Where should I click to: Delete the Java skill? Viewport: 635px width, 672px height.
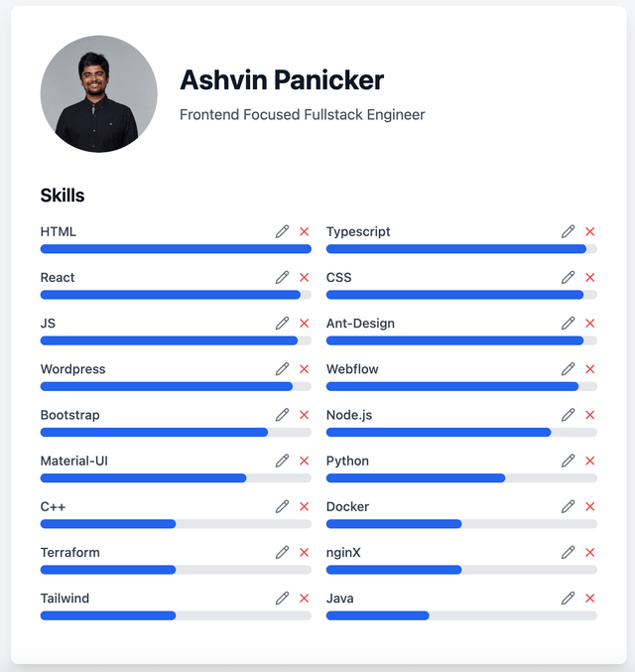point(590,599)
